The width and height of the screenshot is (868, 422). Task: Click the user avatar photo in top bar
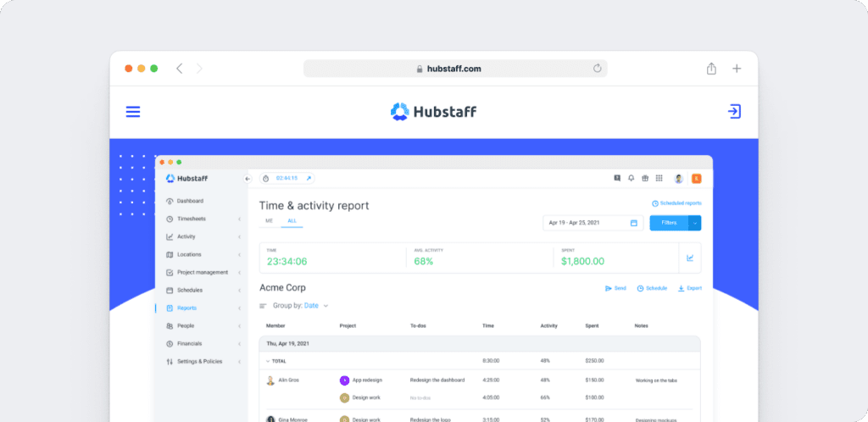click(x=679, y=178)
